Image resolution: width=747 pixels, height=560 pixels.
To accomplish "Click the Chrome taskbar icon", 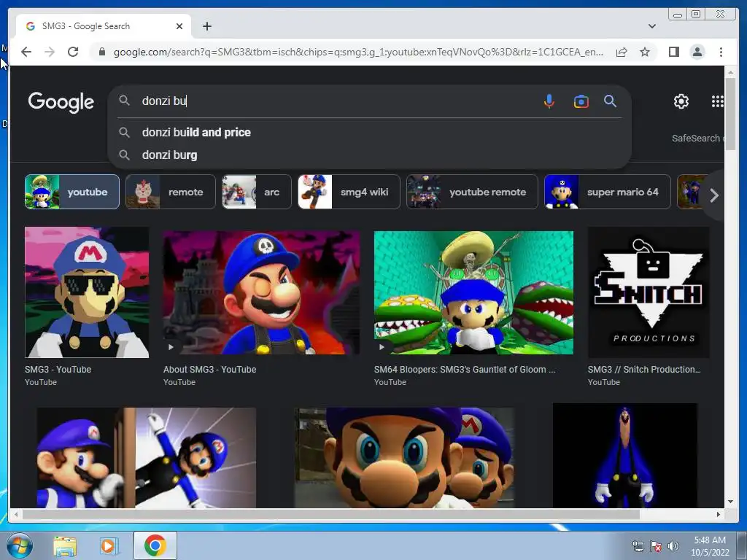I will [x=155, y=545].
